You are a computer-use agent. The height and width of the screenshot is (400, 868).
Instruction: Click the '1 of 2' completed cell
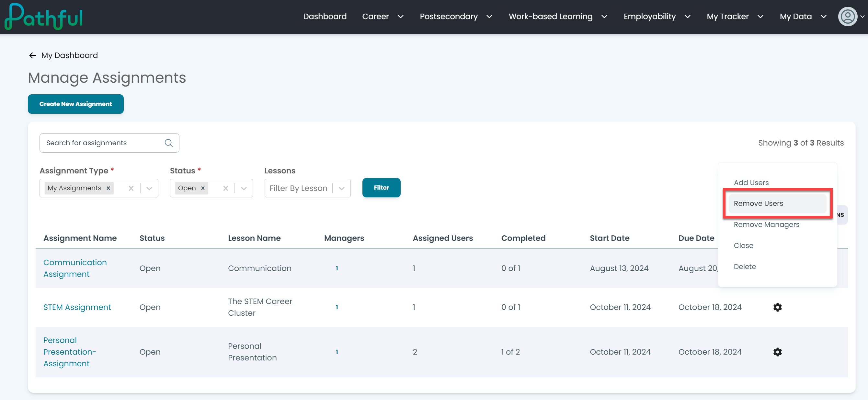(x=510, y=352)
